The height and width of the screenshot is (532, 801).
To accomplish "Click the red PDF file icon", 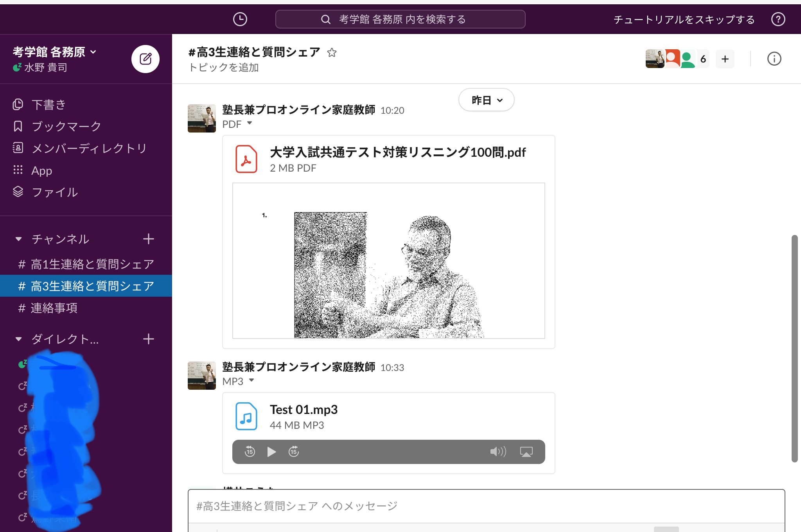I will click(x=246, y=159).
